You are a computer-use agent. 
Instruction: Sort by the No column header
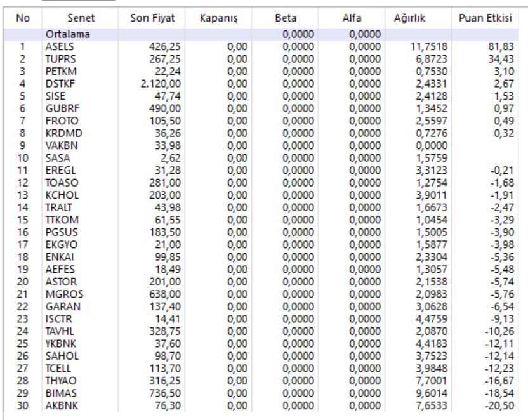point(23,18)
